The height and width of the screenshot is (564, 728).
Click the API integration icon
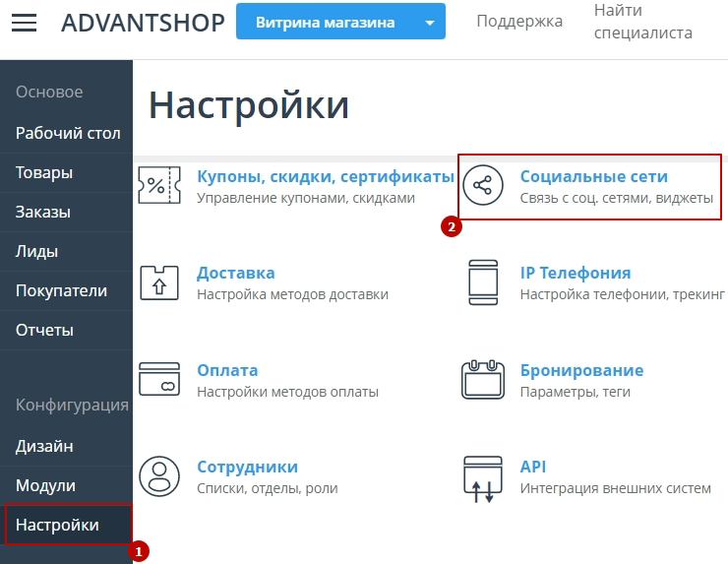481,476
